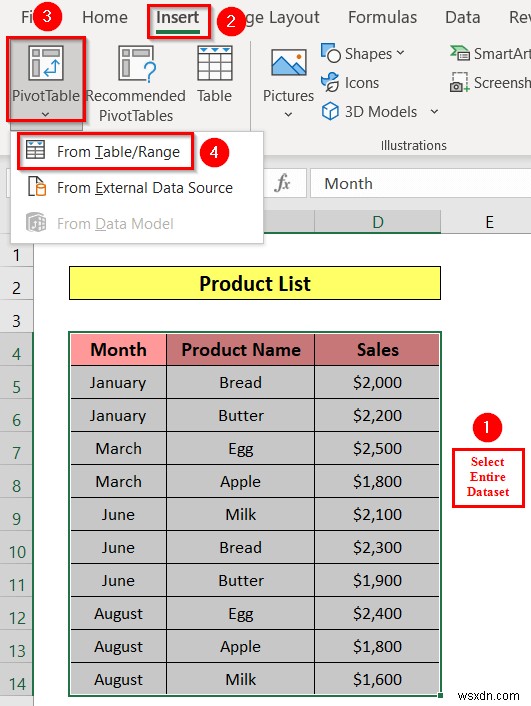Switch to the Home ribbon tab

click(x=105, y=17)
